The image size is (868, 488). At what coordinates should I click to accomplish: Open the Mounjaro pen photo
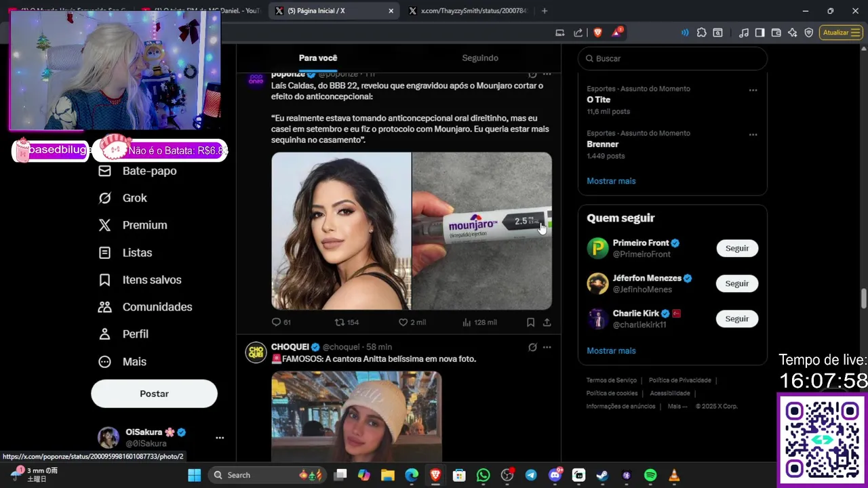point(482,230)
